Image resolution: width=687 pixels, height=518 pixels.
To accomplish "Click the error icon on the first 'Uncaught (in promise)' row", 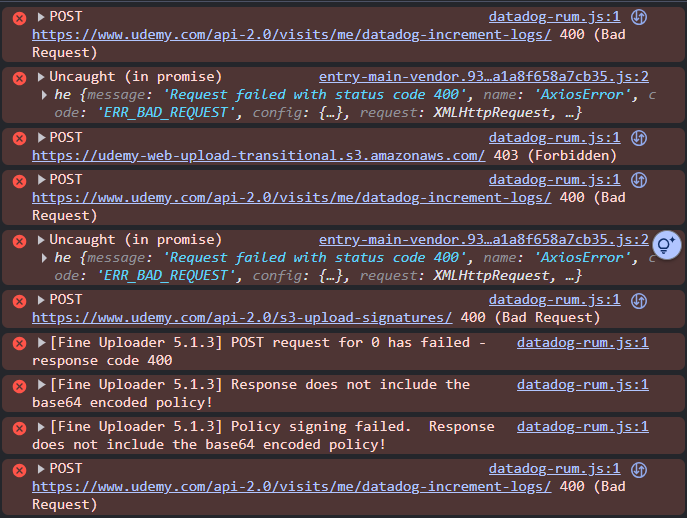I will 19,78.
